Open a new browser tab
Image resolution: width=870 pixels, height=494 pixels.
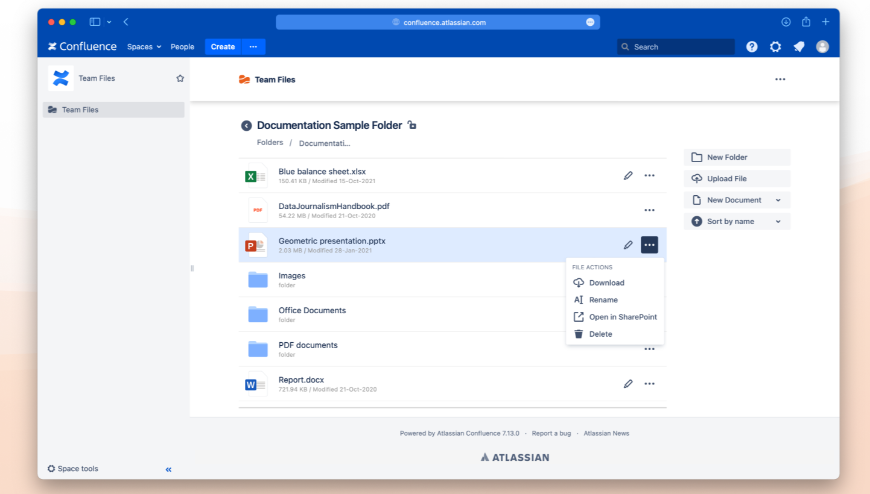pyautogui.click(x=826, y=22)
